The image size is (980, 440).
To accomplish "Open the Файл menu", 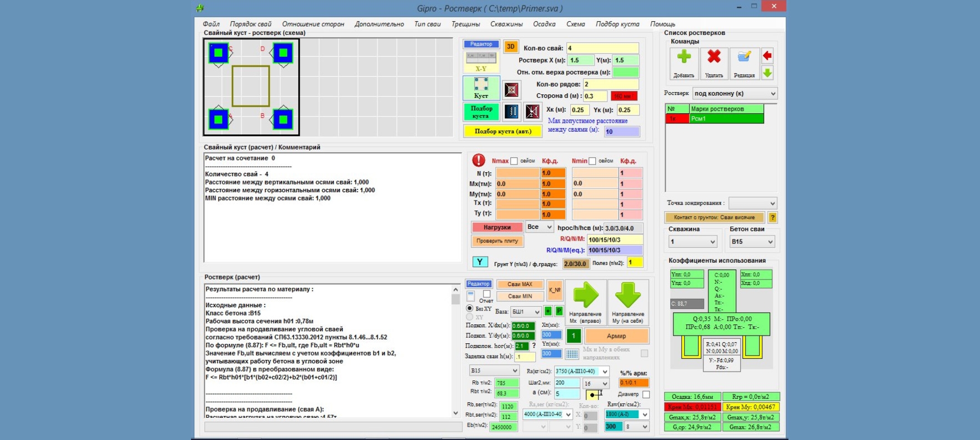I will (x=211, y=24).
